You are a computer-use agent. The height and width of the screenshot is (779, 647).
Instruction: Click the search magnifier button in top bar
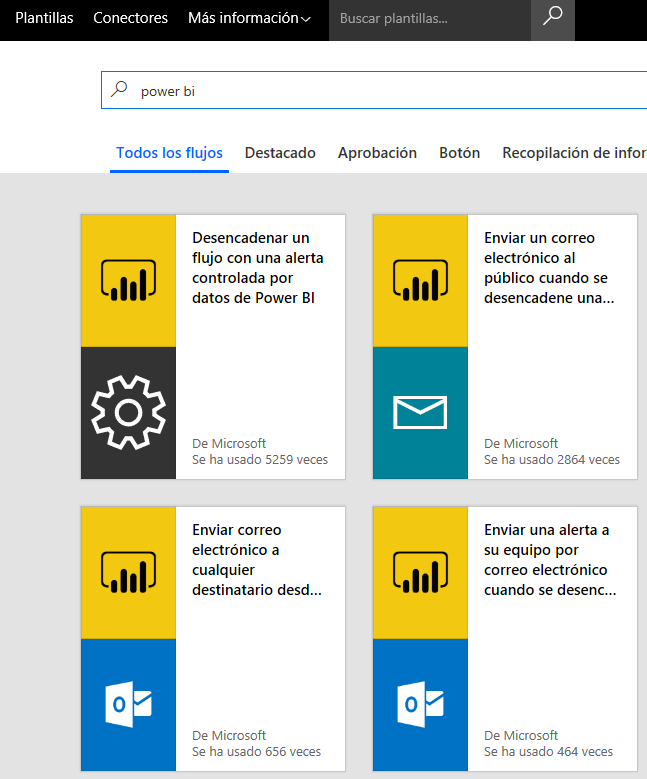tap(553, 18)
